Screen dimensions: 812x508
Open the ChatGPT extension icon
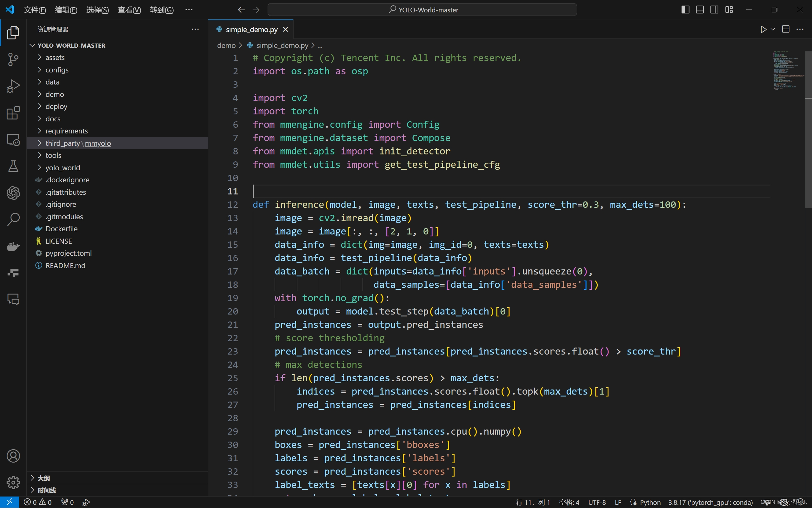tap(13, 193)
